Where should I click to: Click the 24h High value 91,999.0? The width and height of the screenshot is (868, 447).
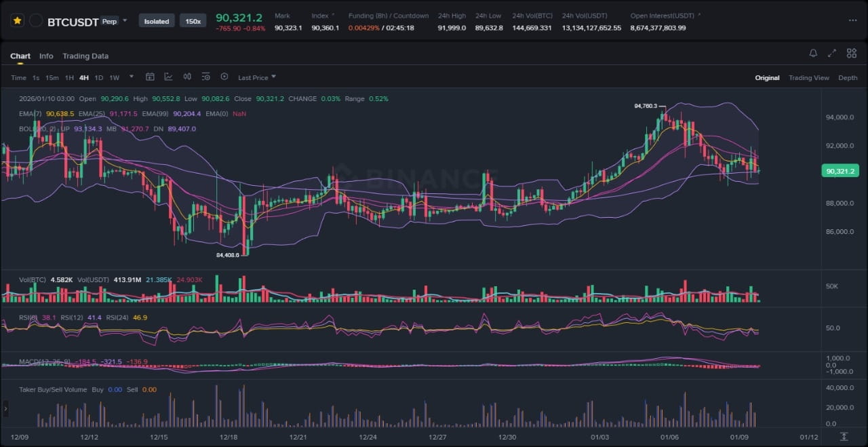452,28
